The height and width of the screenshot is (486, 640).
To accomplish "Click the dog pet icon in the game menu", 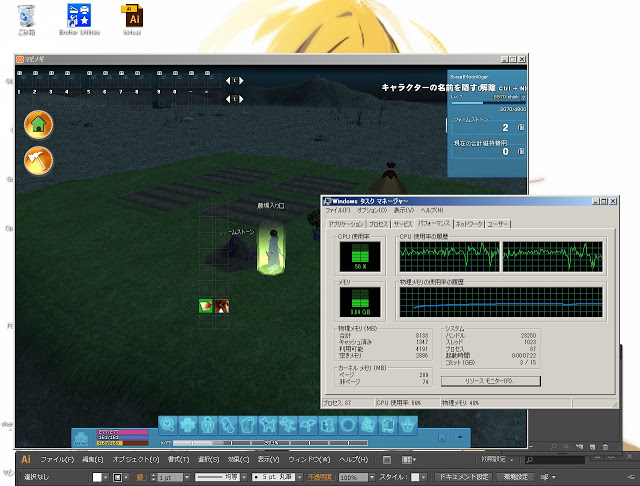I will [x=268, y=425].
